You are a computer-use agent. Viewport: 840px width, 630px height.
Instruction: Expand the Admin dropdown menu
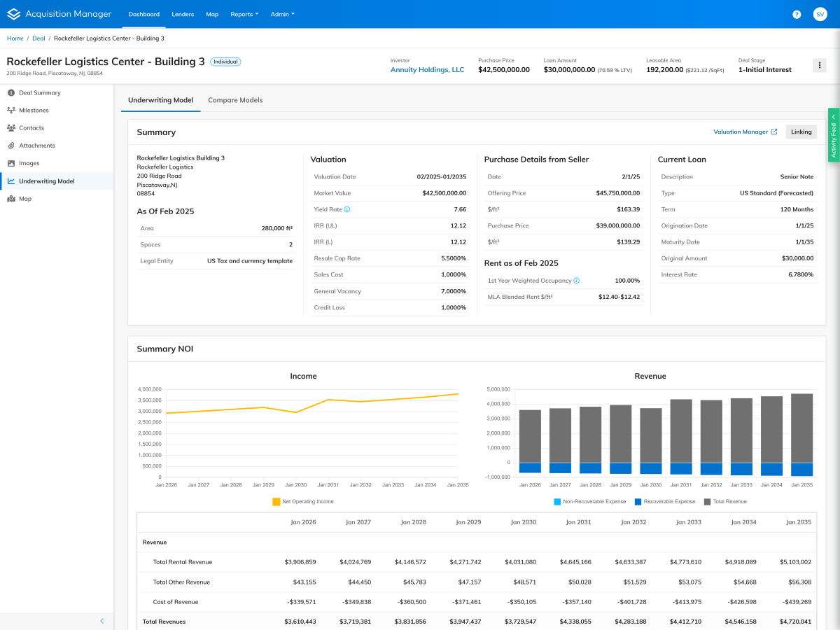click(282, 14)
